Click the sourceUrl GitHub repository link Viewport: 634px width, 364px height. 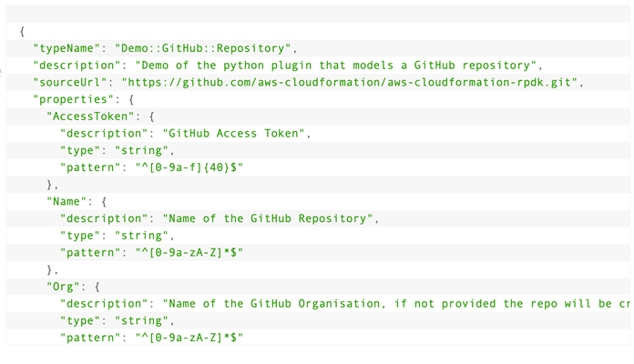(x=352, y=82)
